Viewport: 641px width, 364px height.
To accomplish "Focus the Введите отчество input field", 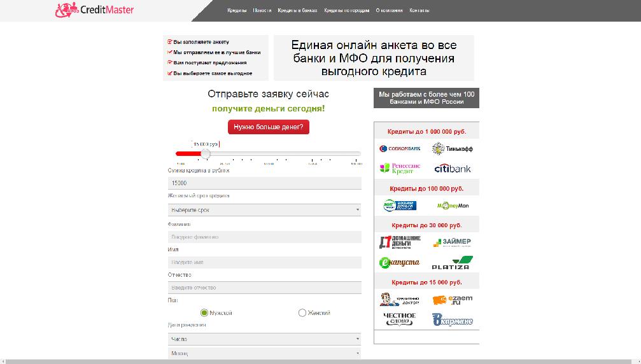I will pos(265,288).
